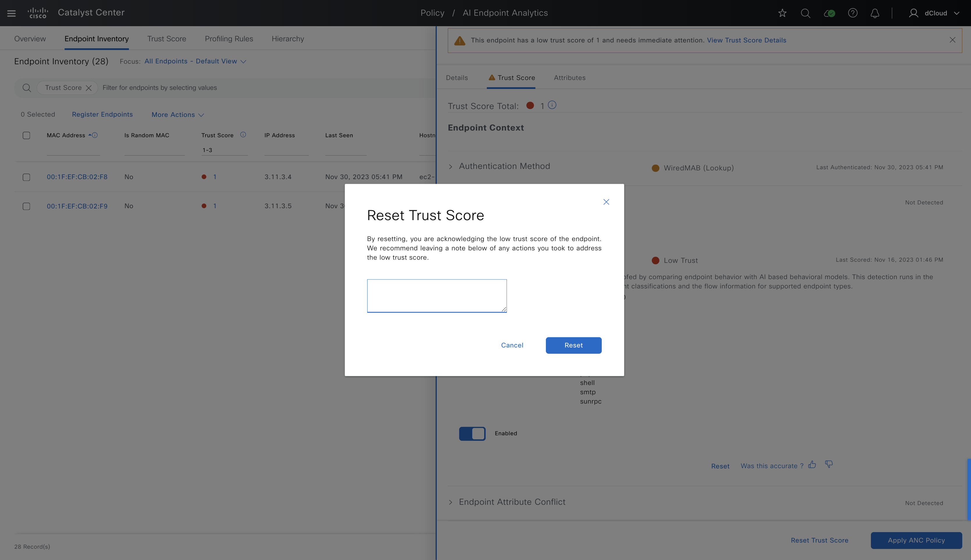This screenshot has height=560, width=971.
Task: Open the Attributes panel tab
Action: (x=569, y=78)
